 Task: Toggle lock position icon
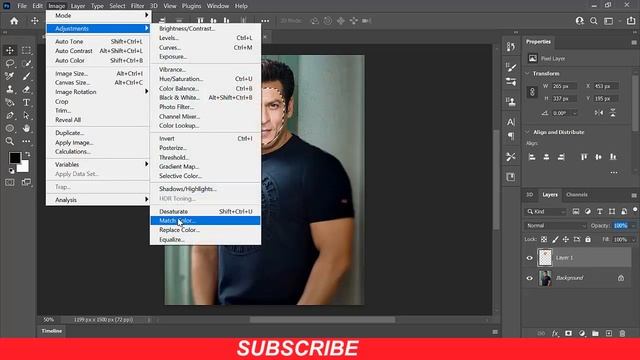coord(565,240)
